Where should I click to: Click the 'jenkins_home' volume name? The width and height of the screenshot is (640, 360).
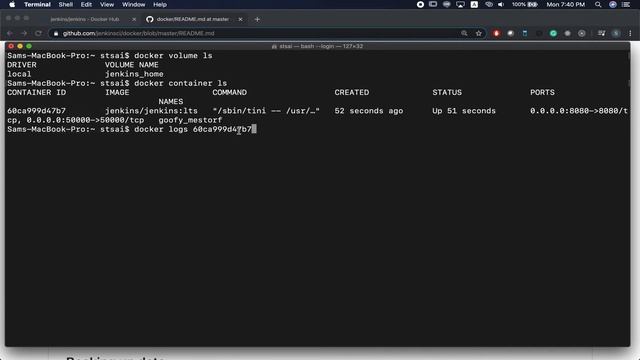point(134,74)
